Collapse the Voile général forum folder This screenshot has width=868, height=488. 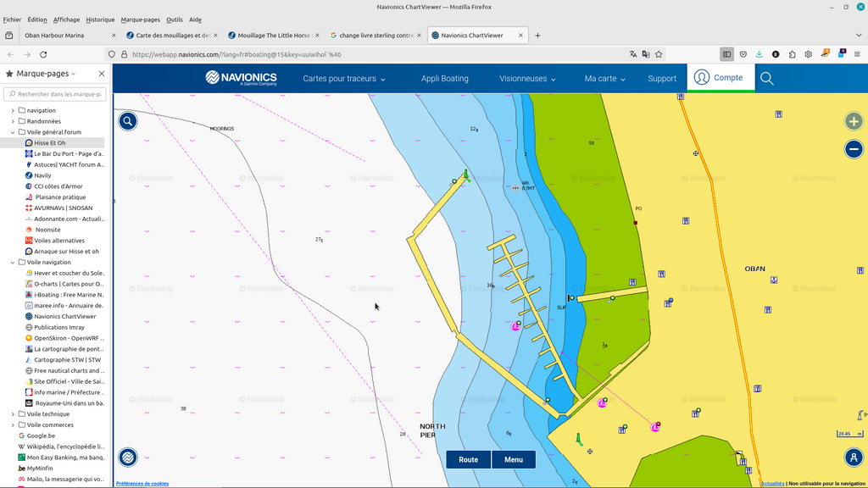click(x=13, y=132)
